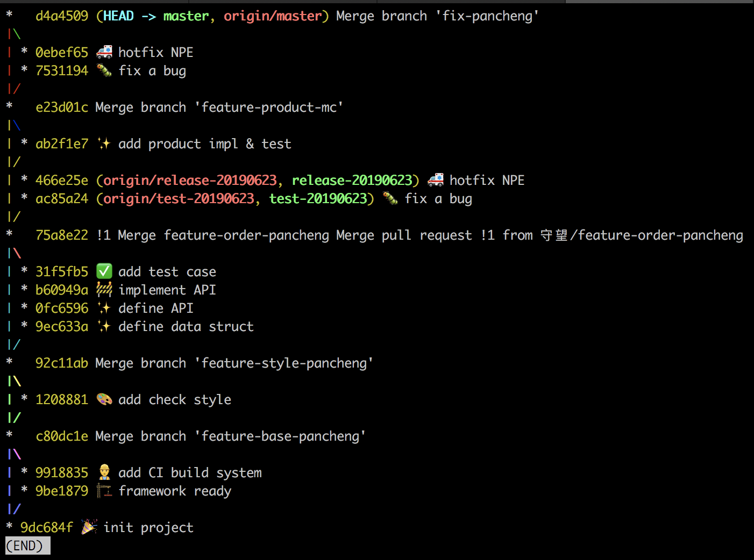Click "fix a bug" message on commit ac85a24
Screen dimensions: 754x560
coord(438,198)
